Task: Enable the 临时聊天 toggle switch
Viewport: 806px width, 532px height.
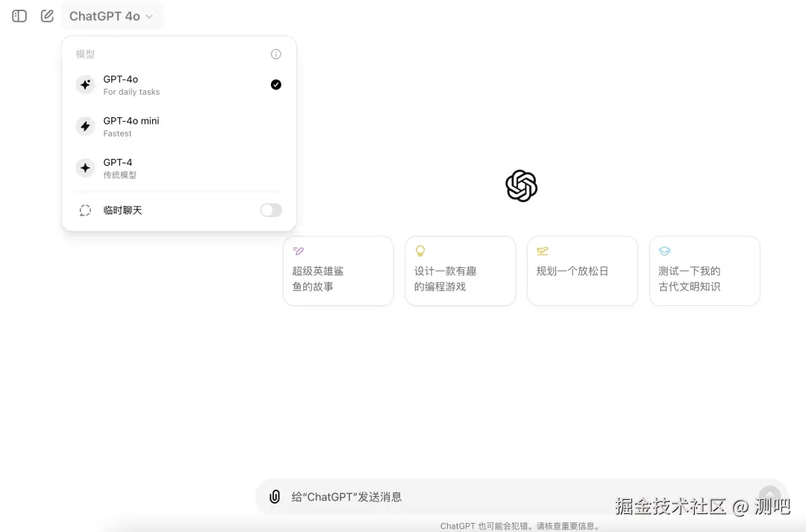Action: (271, 210)
